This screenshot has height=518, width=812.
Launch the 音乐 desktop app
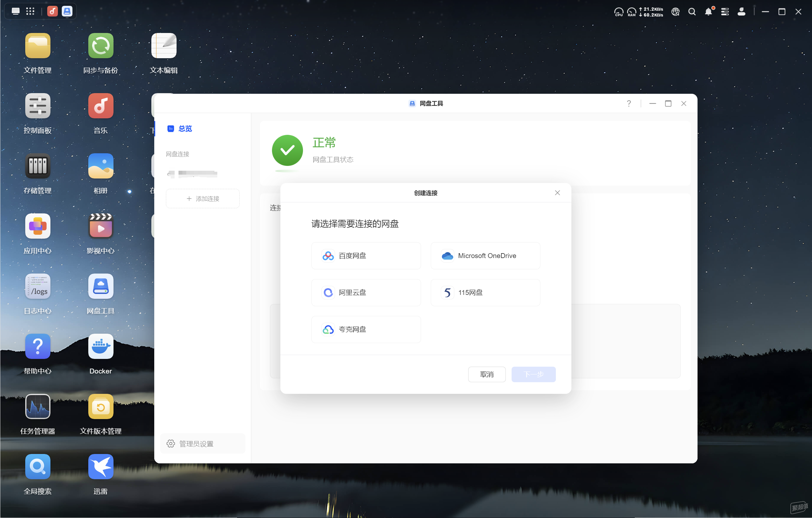pos(101,106)
